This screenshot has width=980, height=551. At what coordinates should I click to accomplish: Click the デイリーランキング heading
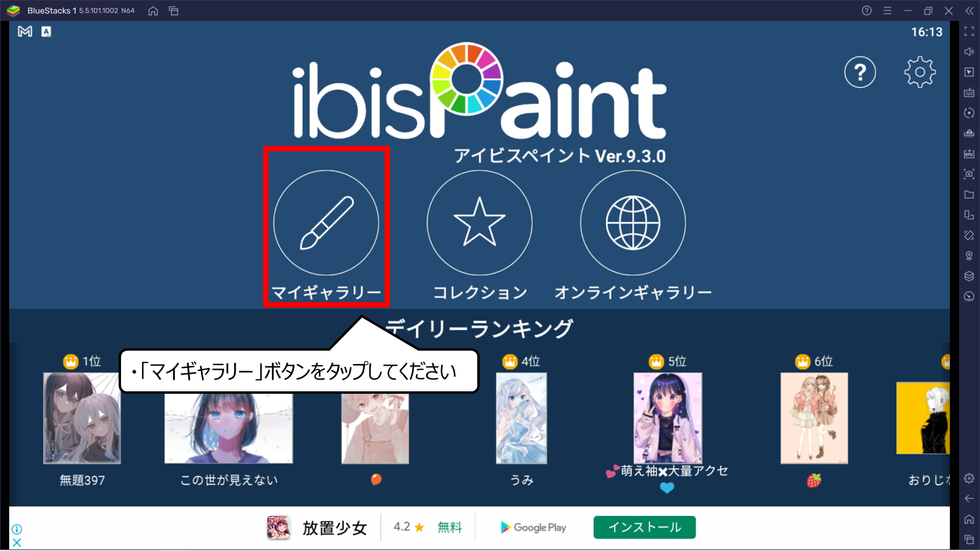[480, 328]
